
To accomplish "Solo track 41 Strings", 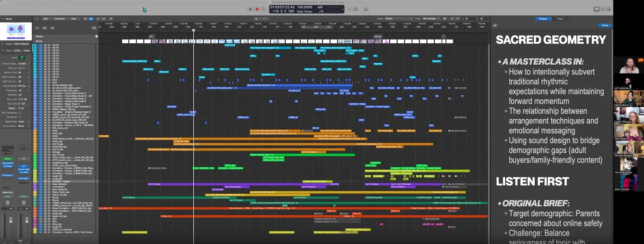I will (x=49, y=152).
